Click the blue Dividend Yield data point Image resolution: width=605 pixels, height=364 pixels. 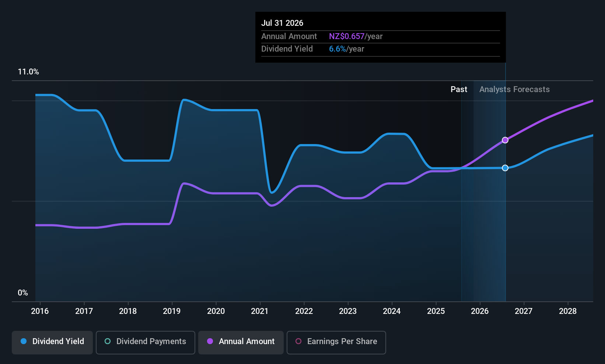coord(505,168)
